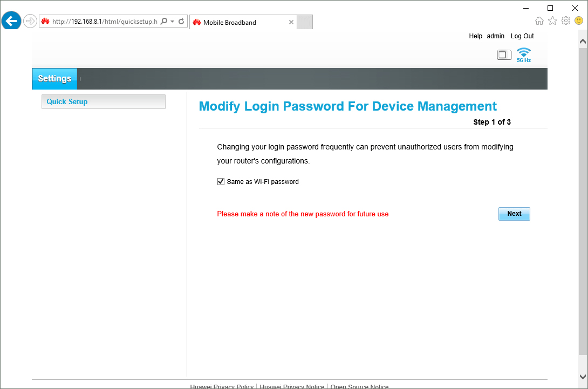This screenshot has height=389, width=588.
Task: Click the browser Back arrow button
Action: (11, 21)
